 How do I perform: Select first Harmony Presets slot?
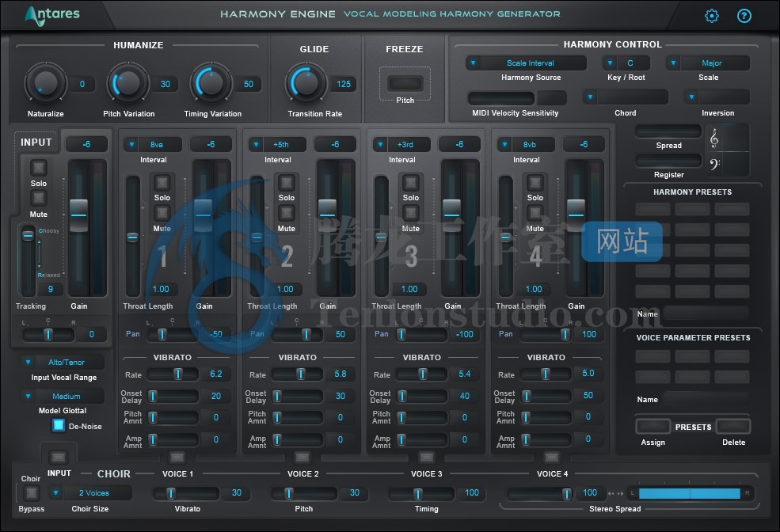[x=653, y=209]
